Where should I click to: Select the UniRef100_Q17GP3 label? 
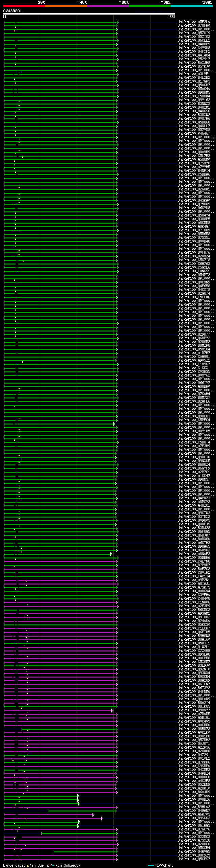click(194, 82)
